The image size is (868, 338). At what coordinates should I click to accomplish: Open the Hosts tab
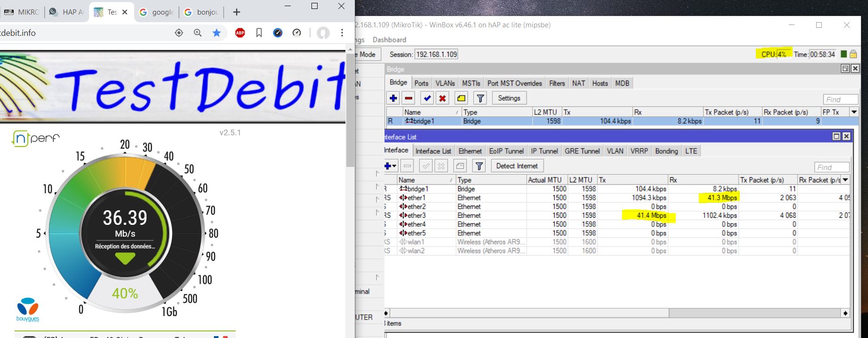click(x=600, y=83)
